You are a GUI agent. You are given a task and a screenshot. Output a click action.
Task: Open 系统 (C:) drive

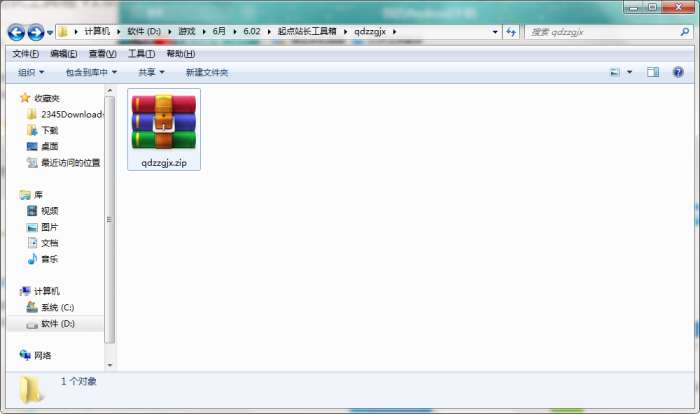coord(58,307)
